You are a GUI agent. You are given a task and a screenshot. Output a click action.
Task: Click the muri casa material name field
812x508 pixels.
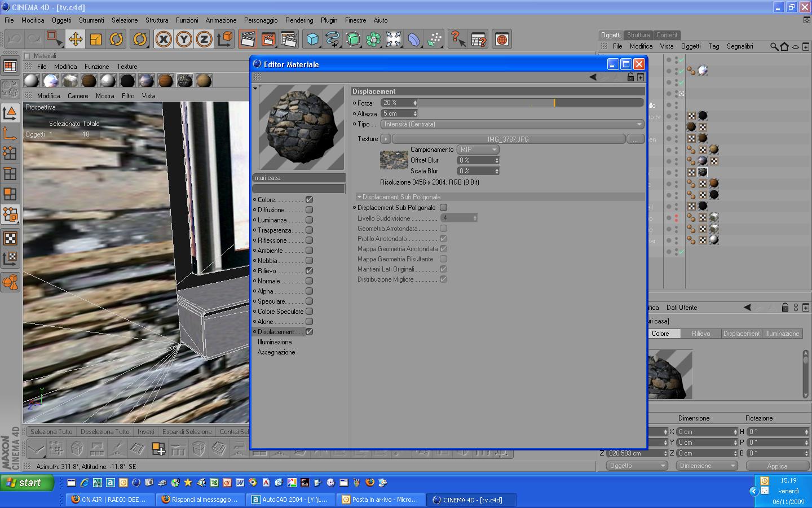[299, 178]
